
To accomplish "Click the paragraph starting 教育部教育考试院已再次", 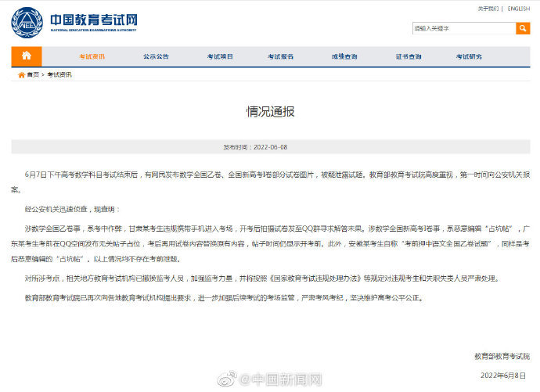I will coord(224,297).
